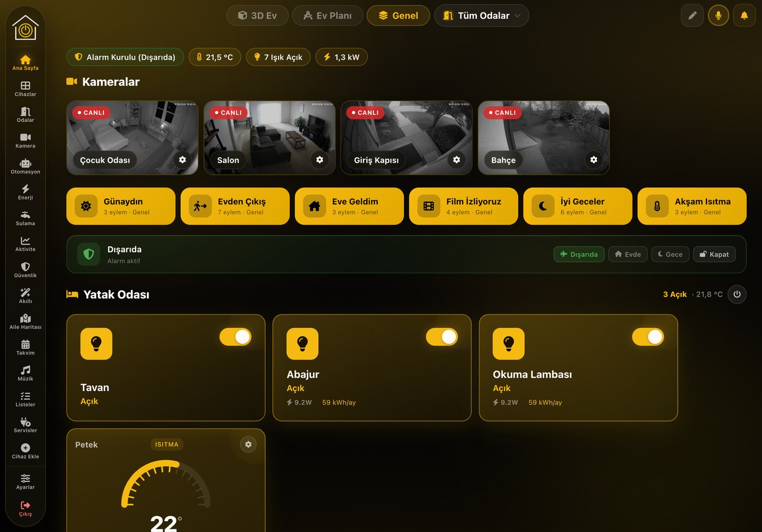
Task: Adjust the Petek temperature dial arc
Action: [x=165, y=484]
